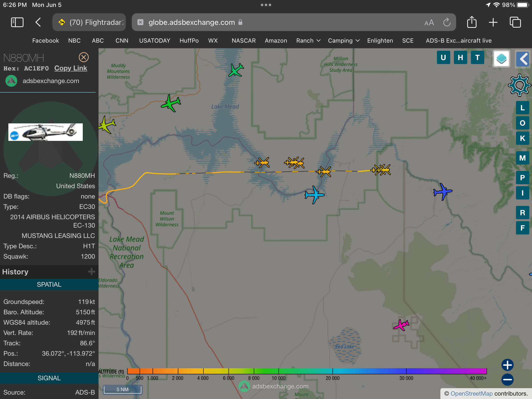
Task: Expand the History section plus icon
Action: [x=91, y=272]
